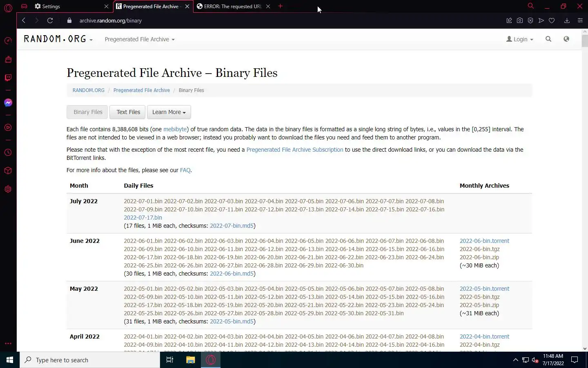Bookmark page with heart icon
This screenshot has width=588, height=368.
tap(552, 20)
